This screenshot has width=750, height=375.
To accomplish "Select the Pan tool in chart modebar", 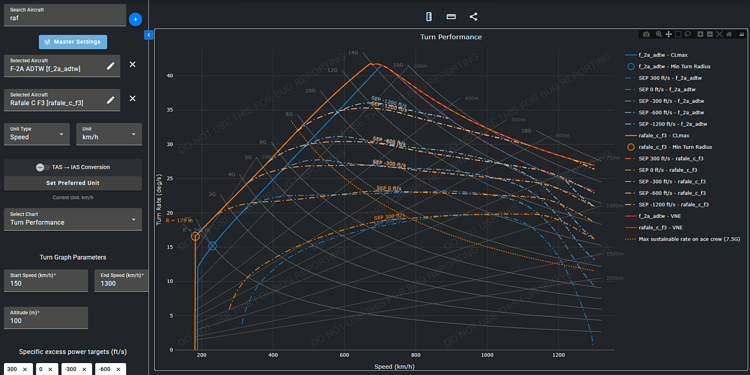I will click(x=669, y=34).
